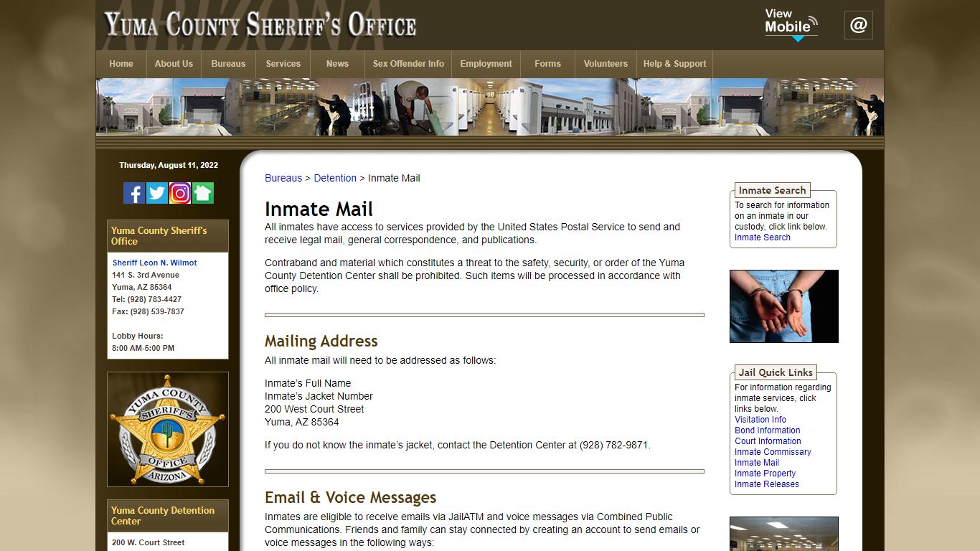980x551 pixels.
Task: Click the @ email contact icon
Action: point(859,25)
